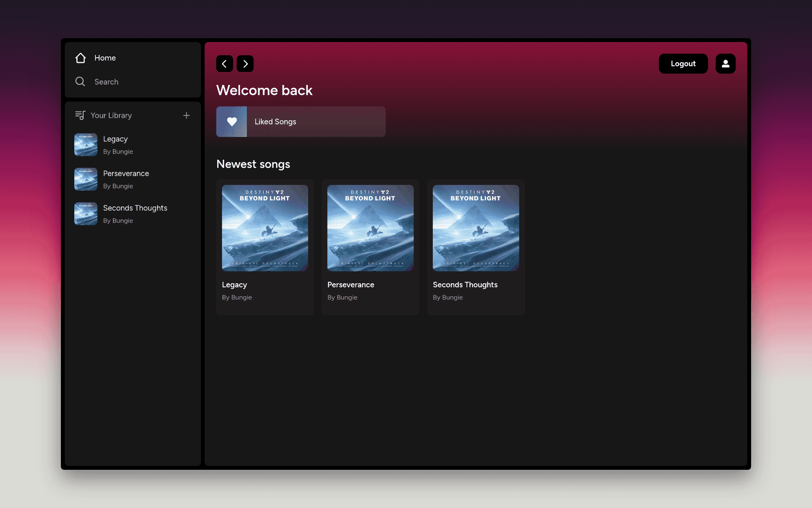Click the Home house icon
The width and height of the screenshot is (812, 508).
coord(80,58)
